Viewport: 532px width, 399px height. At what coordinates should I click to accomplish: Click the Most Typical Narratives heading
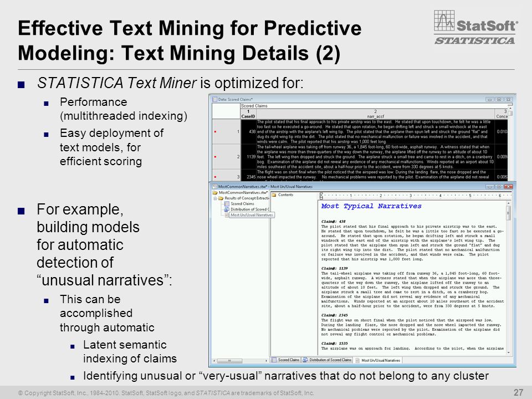(371, 206)
